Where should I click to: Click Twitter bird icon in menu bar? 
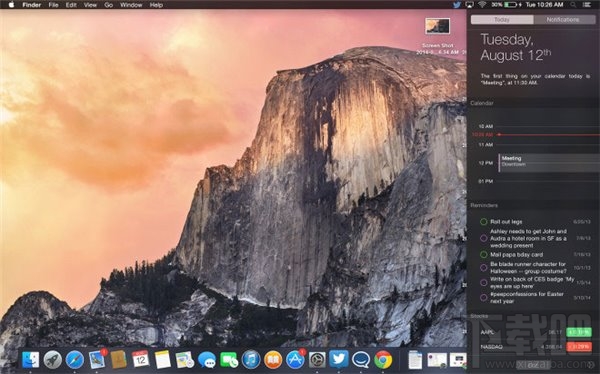point(457,5)
